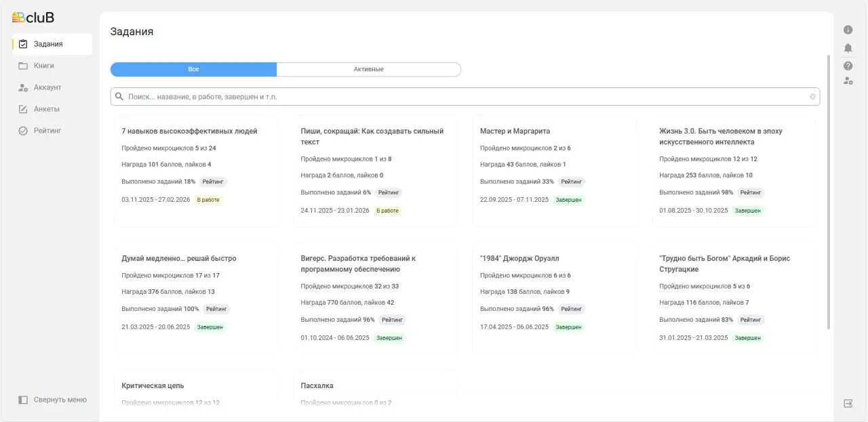Open Мастер и Маргарита task

[515, 131]
